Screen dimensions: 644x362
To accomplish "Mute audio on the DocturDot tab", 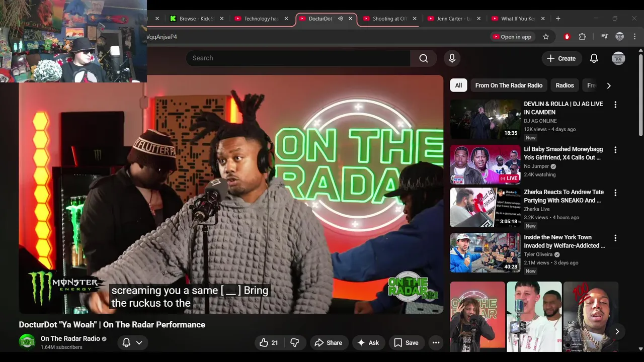I will tap(340, 19).
